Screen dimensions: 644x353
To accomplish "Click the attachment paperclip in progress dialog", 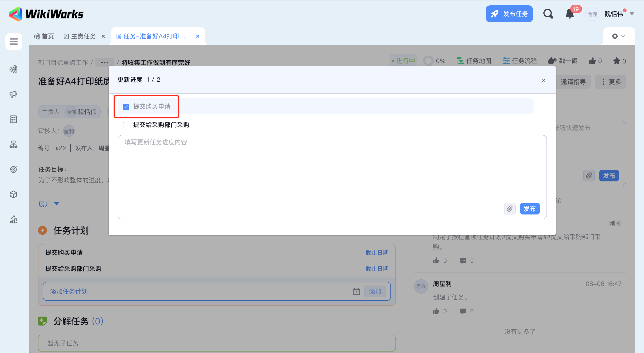I will (x=510, y=209).
